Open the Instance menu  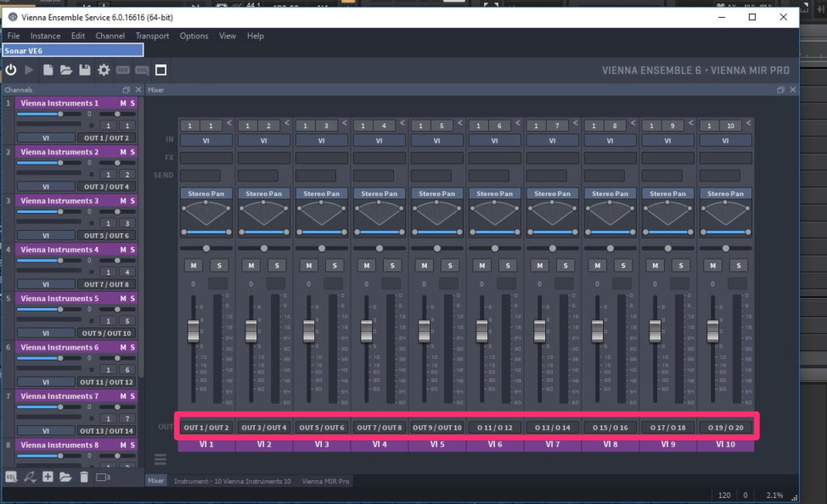click(x=45, y=36)
